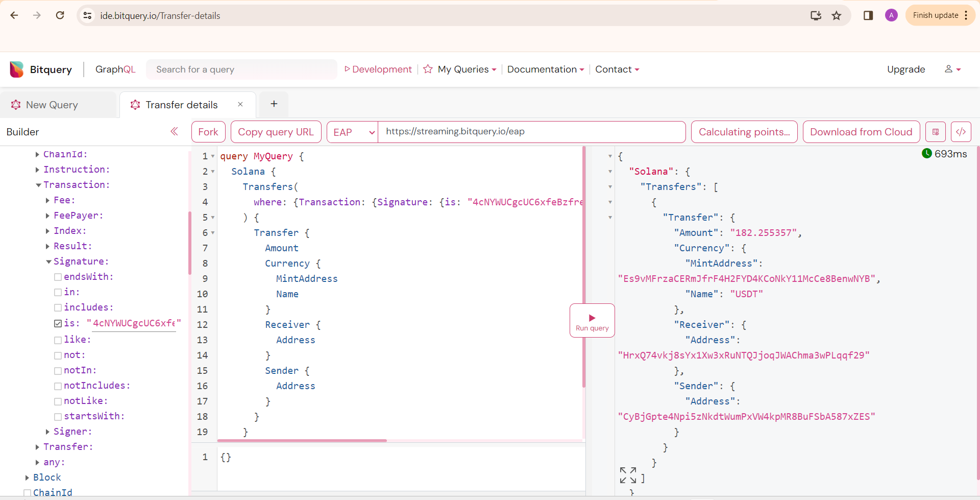Expand the Block tree node
This screenshot has width=980, height=500.
coord(27,478)
